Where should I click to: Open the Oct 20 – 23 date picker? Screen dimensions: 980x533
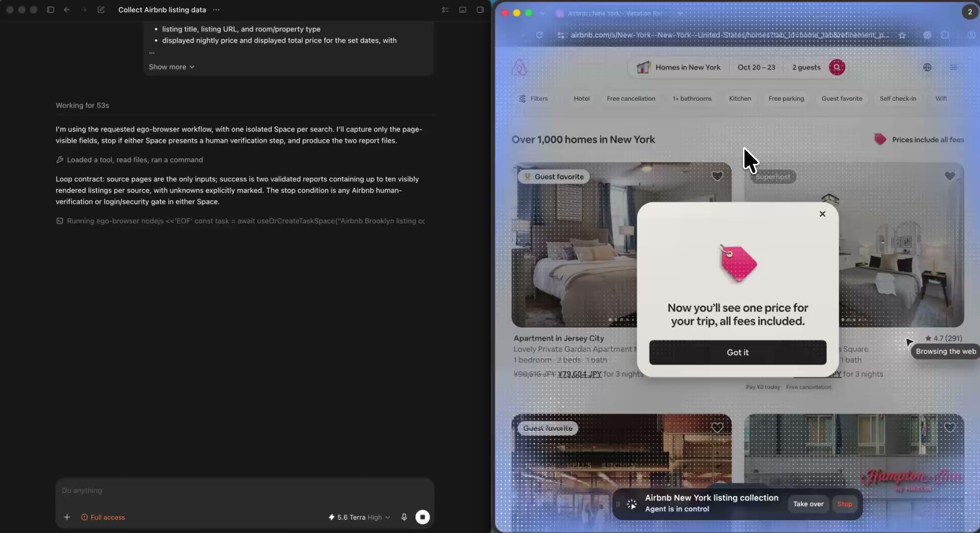pyautogui.click(x=756, y=68)
